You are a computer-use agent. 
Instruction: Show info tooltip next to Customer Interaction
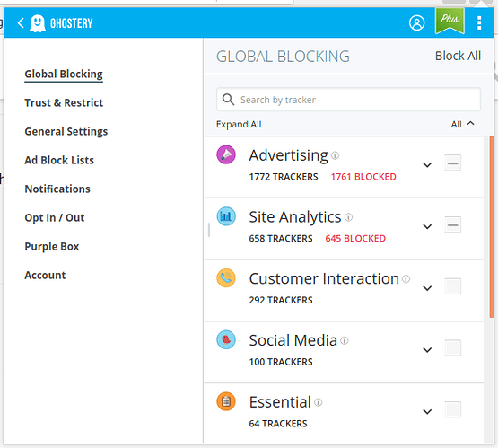pyautogui.click(x=406, y=279)
